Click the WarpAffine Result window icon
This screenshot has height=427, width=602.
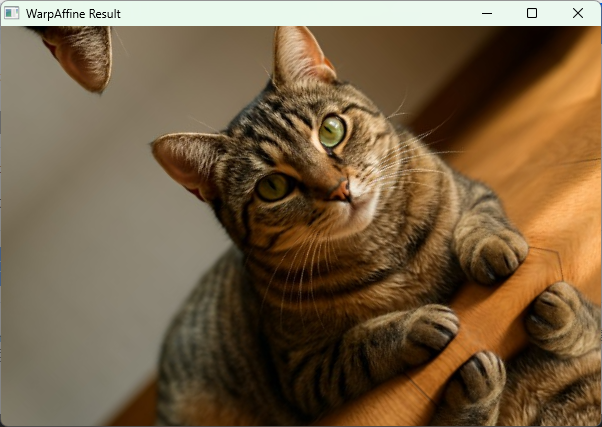pos(12,13)
